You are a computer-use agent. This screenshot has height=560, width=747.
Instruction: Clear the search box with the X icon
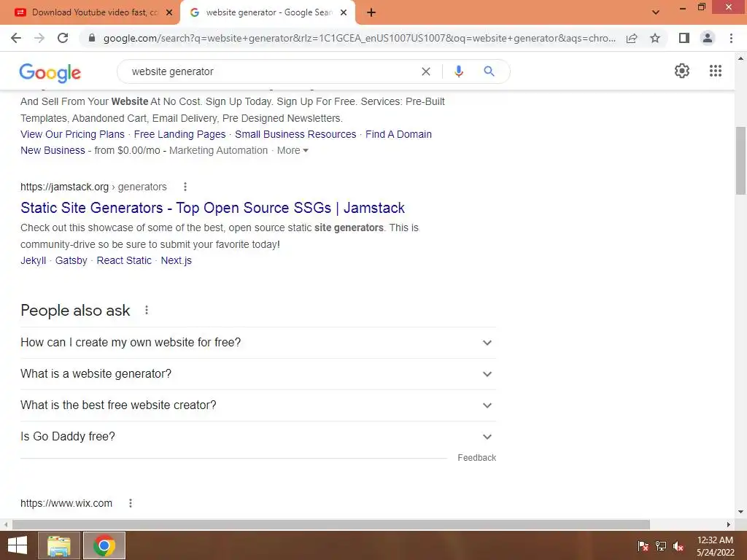426,71
